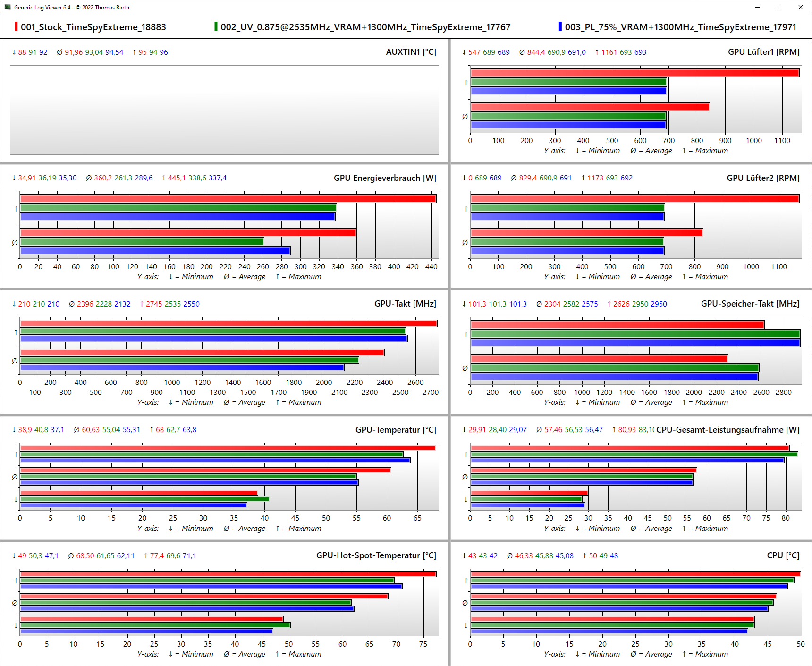Image resolution: width=812 pixels, height=666 pixels.
Task: Minimize the Generic Log Viewer window
Action: [758, 7]
